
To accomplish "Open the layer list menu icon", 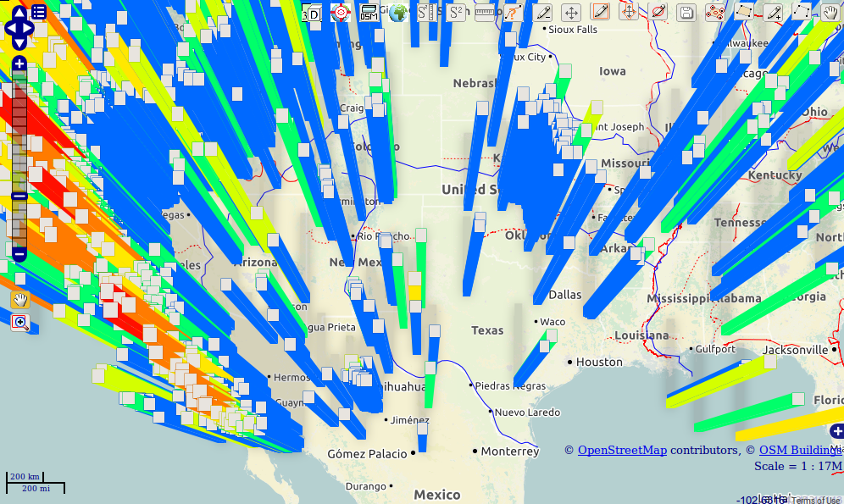I will (39, 12).
